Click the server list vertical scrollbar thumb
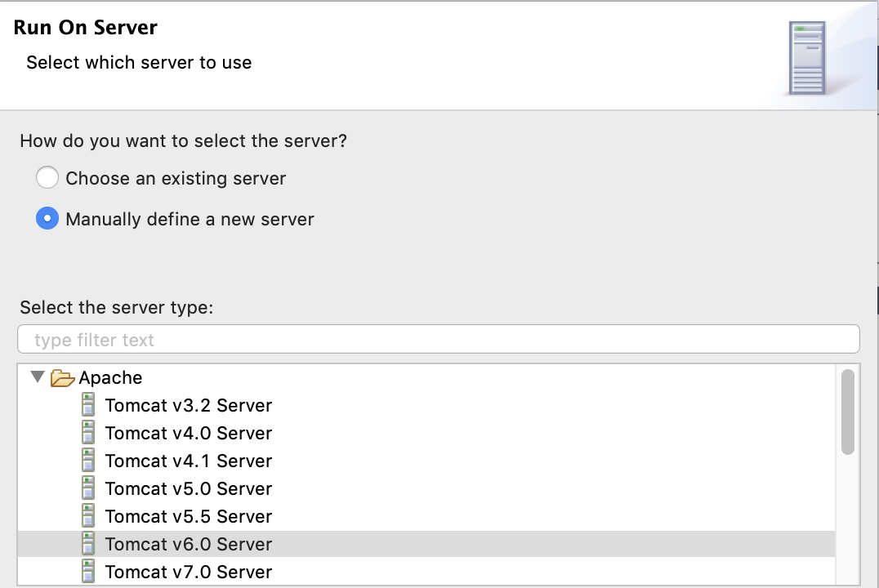 848,412
